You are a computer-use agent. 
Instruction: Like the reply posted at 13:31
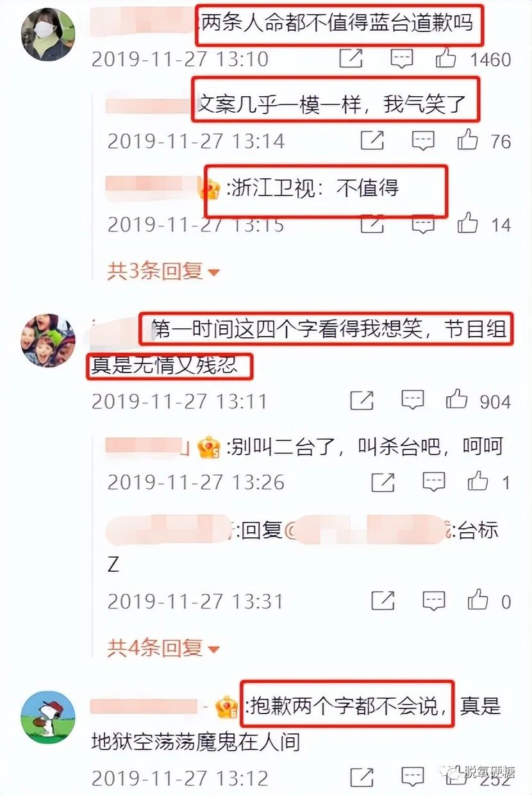coord(478,601)
